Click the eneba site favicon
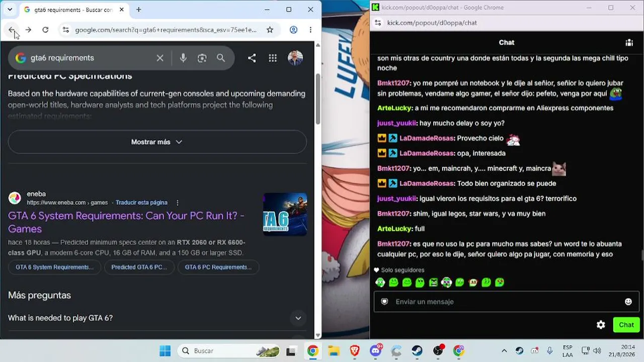 pyautogui.click(x=15, y=198)
